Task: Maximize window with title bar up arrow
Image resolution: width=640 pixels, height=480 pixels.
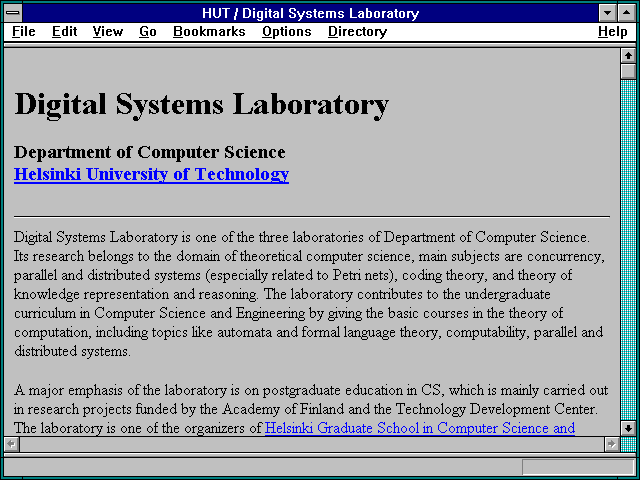Action: tap(626, 13)
